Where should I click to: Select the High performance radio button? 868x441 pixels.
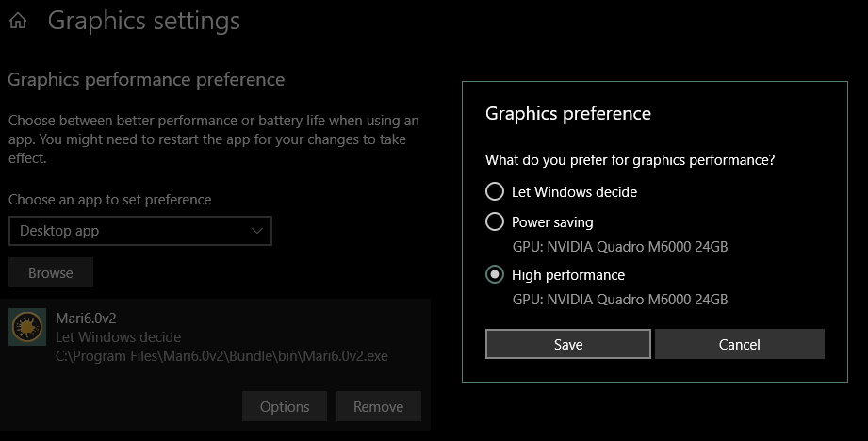tap(495, 274)
